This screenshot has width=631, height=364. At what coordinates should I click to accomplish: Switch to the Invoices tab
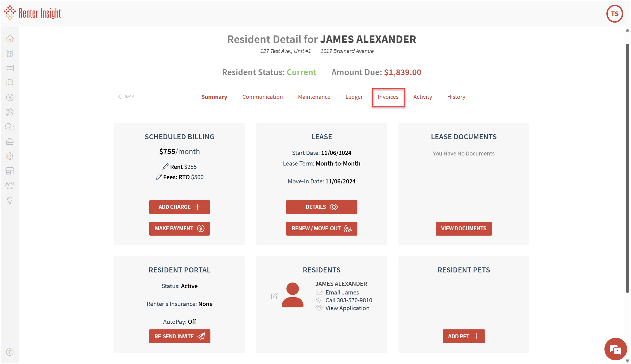click(388, 97)
